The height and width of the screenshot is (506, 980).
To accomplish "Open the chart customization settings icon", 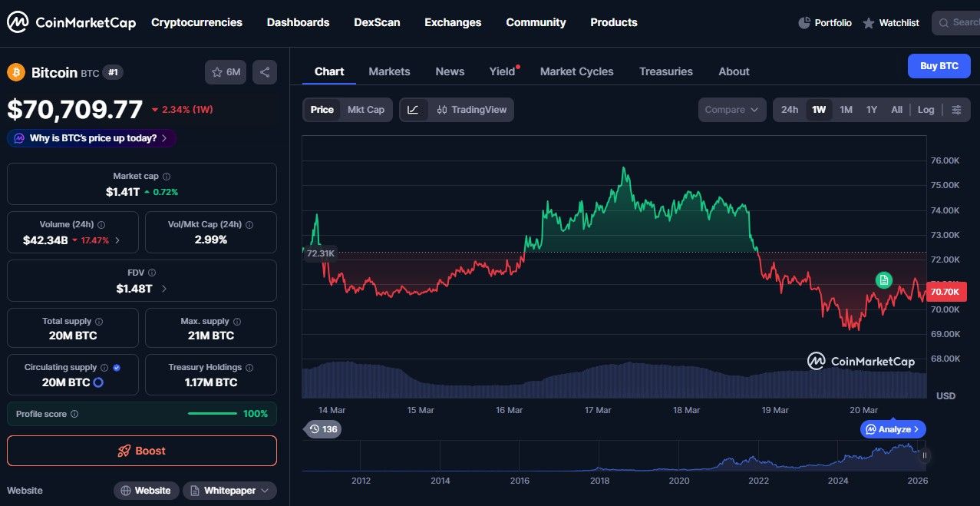I will point(956,109).
